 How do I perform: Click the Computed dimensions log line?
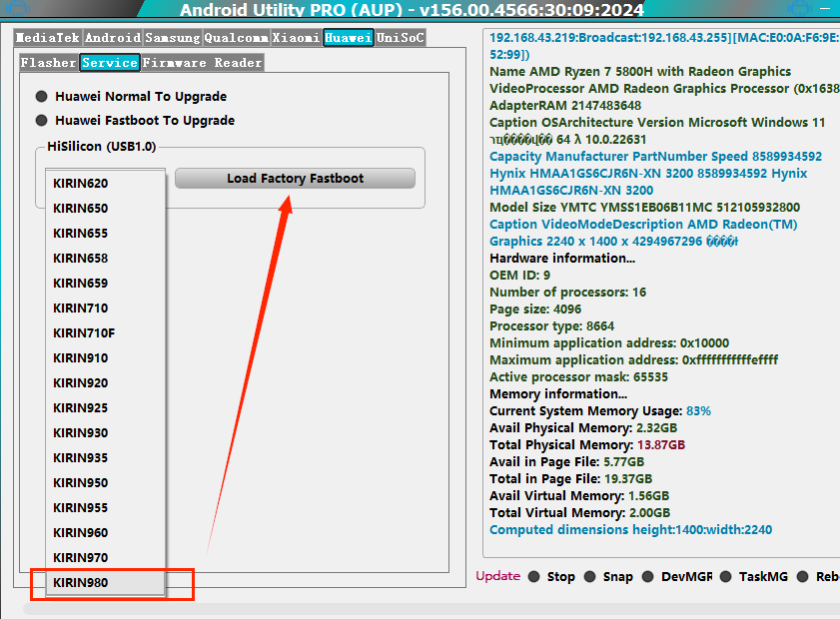[630, 530]
